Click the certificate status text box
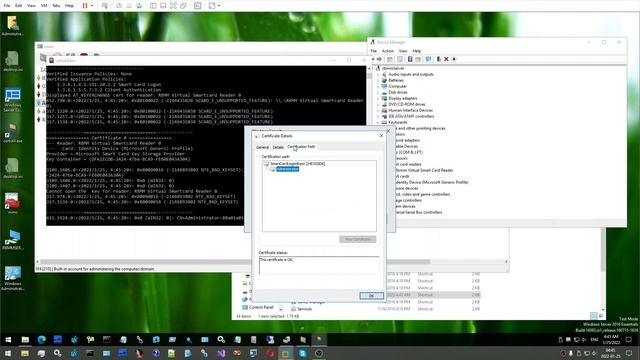The image size is (640, 360). (319, 265)
